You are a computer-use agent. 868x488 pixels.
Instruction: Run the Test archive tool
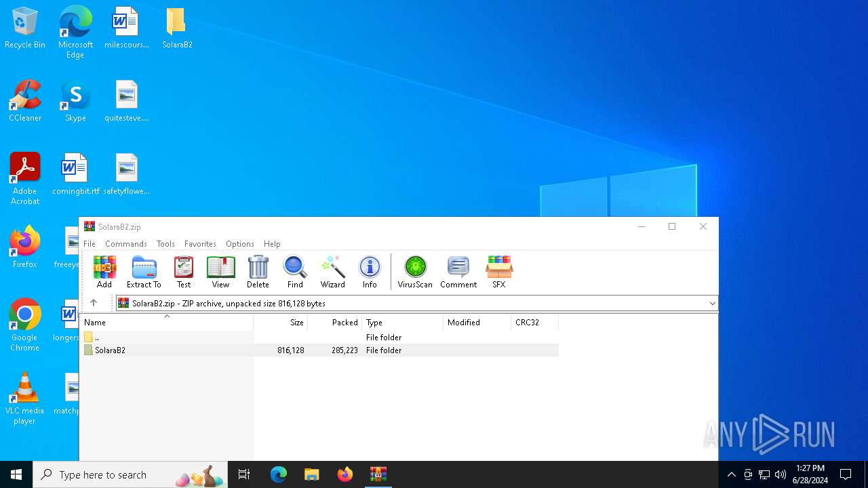tap(184, 272)
